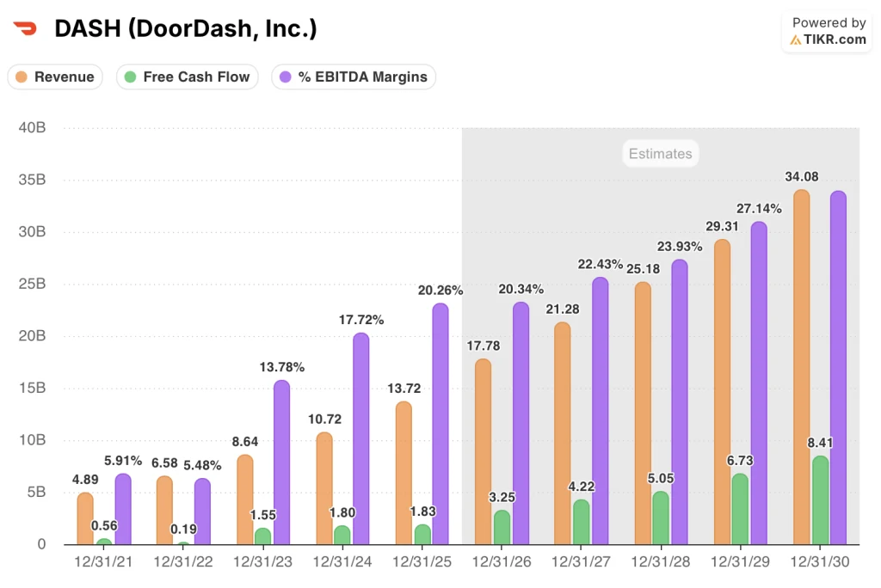Toggle the Revenue legend series

[55, 77]
